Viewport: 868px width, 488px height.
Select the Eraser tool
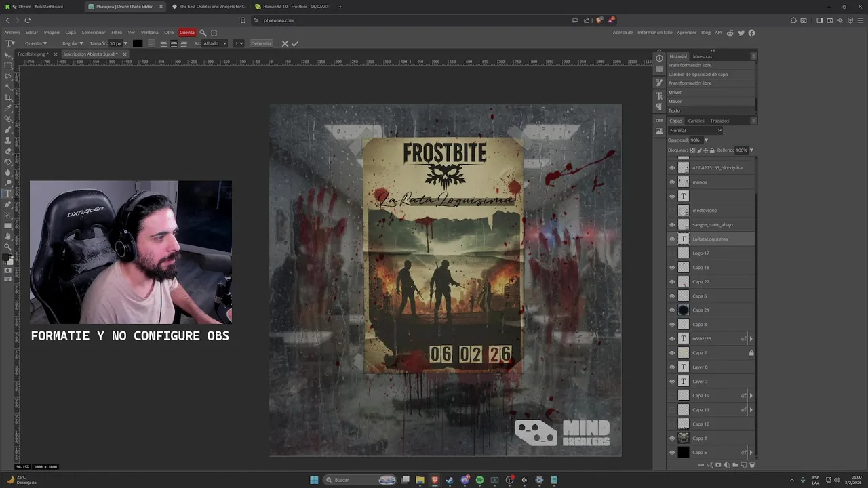click(x=8, y=150)
